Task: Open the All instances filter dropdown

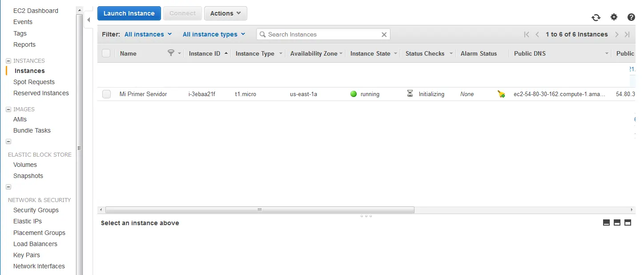Action: [148, 34]
